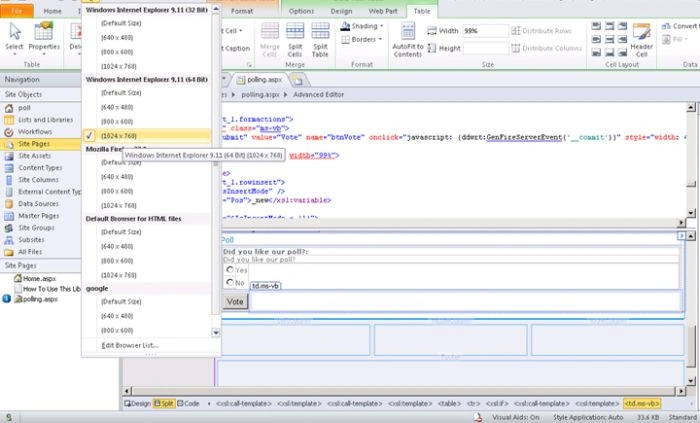Click the Convert to Text icon
The image size is (700, 423).
pos(667,26)
